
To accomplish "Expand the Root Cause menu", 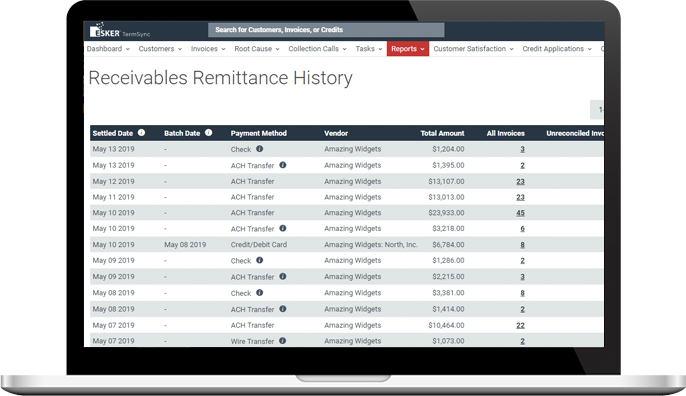I will click(x=256, y=49).
